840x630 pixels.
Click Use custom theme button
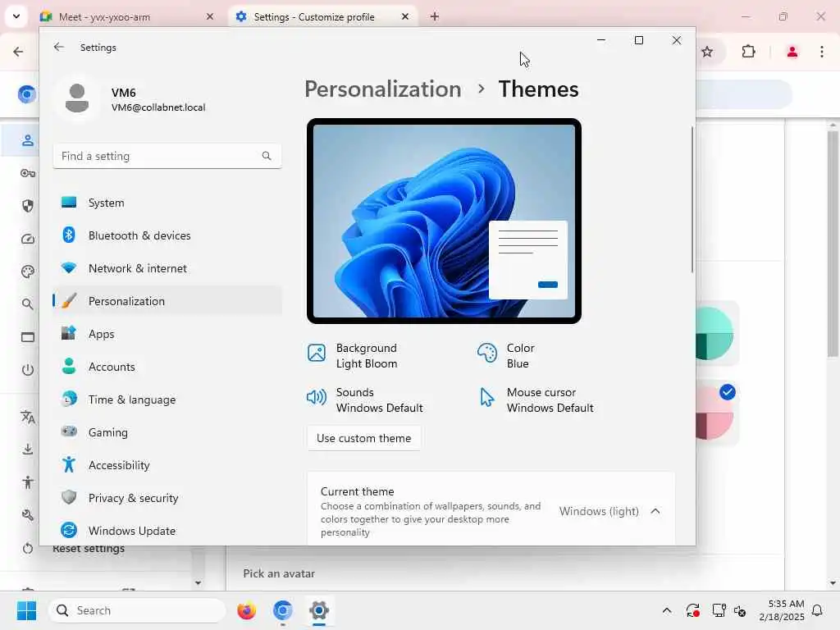click(x=363, y=438)
